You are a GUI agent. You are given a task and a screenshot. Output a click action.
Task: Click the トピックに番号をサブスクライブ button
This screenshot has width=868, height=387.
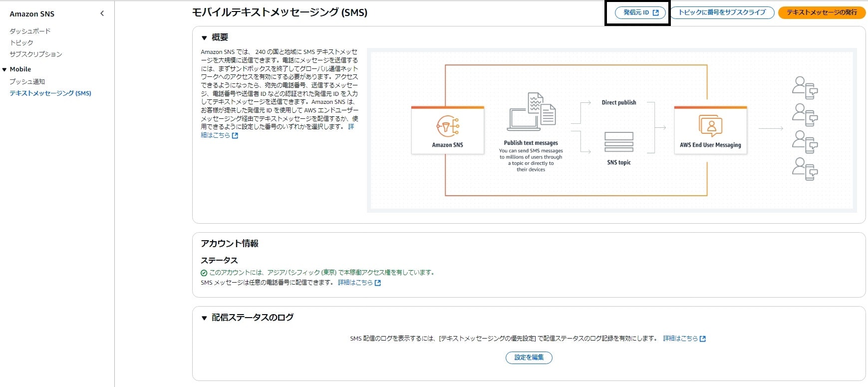click(x=722, y=12)
